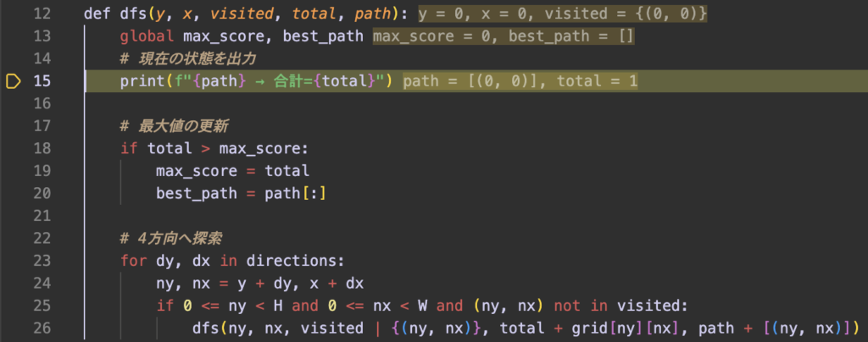The width and height of the screenshot is (868, 342).
Task: Select line number 18 in the gutter
Action: click(x=42, y=148)
